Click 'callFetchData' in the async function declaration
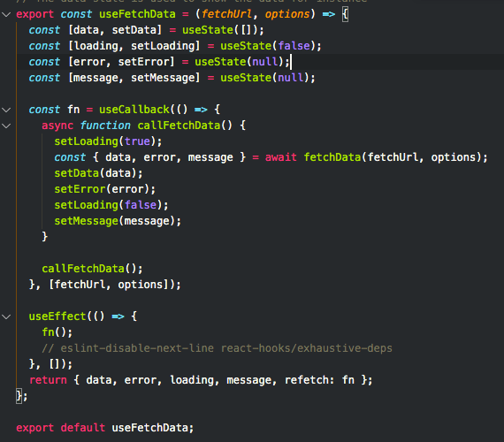Image resolution: width=504 pixels, height=442 pixels. (179, 126)
